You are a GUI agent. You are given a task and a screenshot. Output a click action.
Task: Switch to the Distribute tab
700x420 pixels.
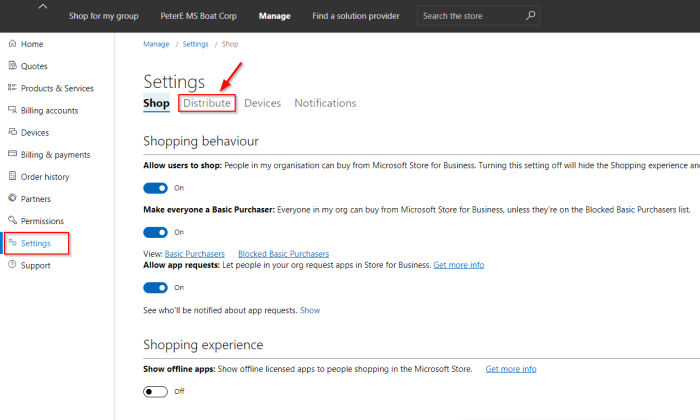pyautogui.click(x=206, y=103)
